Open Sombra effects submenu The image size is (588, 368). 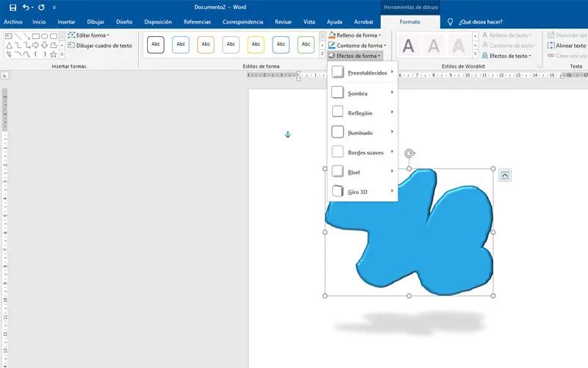tap(362, 93)
